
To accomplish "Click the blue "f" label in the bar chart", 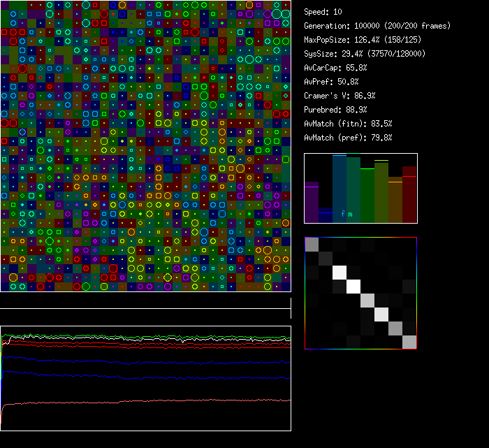I will (343, 214).
